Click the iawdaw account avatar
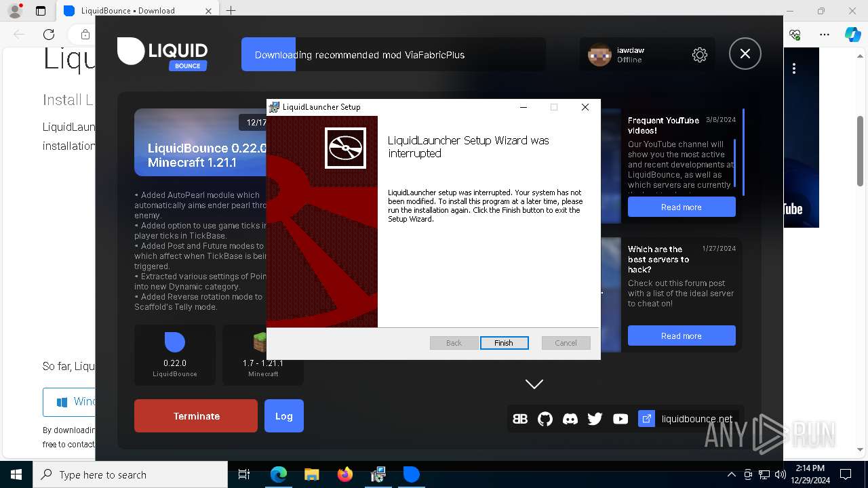 point(599,55)
